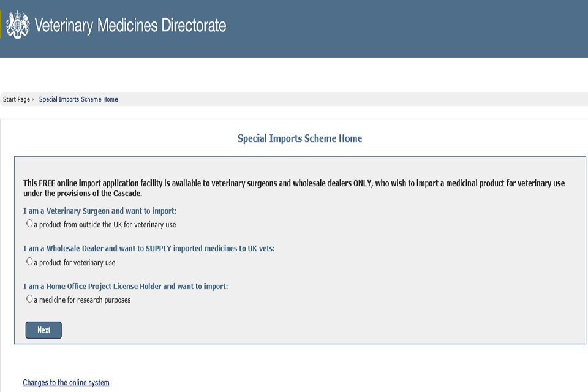Select the radio for importing a product from outside the UK
The height and width of the screenshot is (392, 588).
[29, 224]
